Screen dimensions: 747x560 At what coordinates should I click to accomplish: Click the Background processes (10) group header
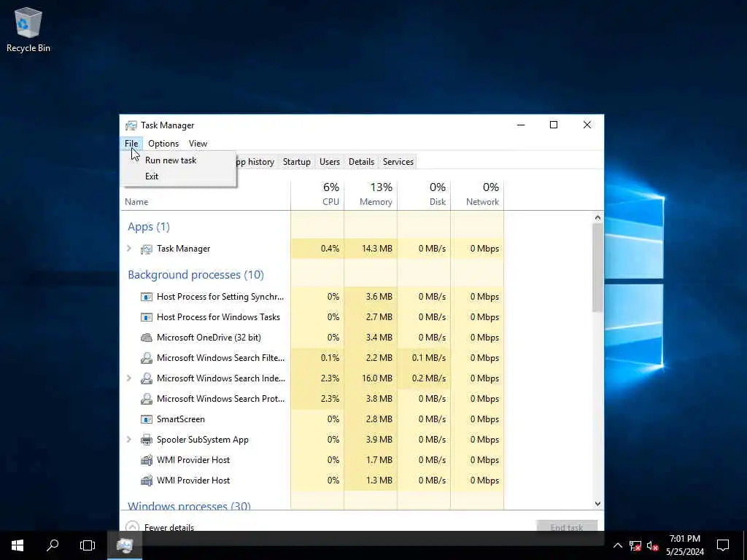tap(196, 275)
